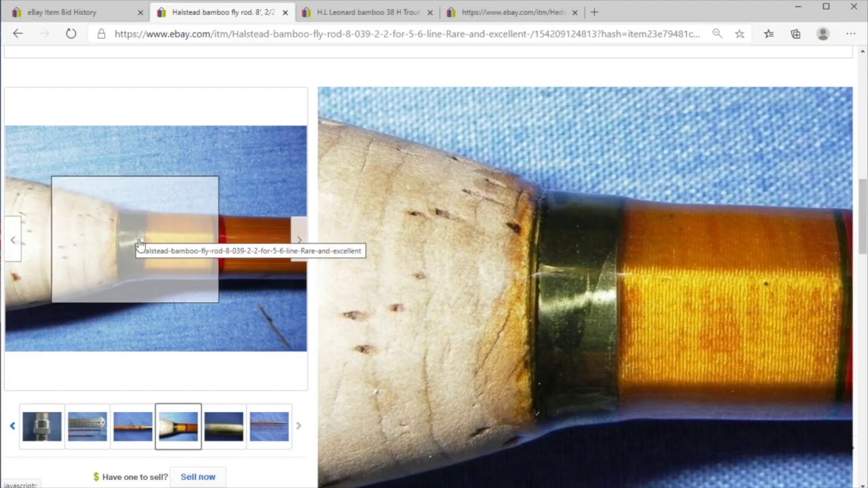
Task: Open browser settings and more menu
Action: pos(850,33)
